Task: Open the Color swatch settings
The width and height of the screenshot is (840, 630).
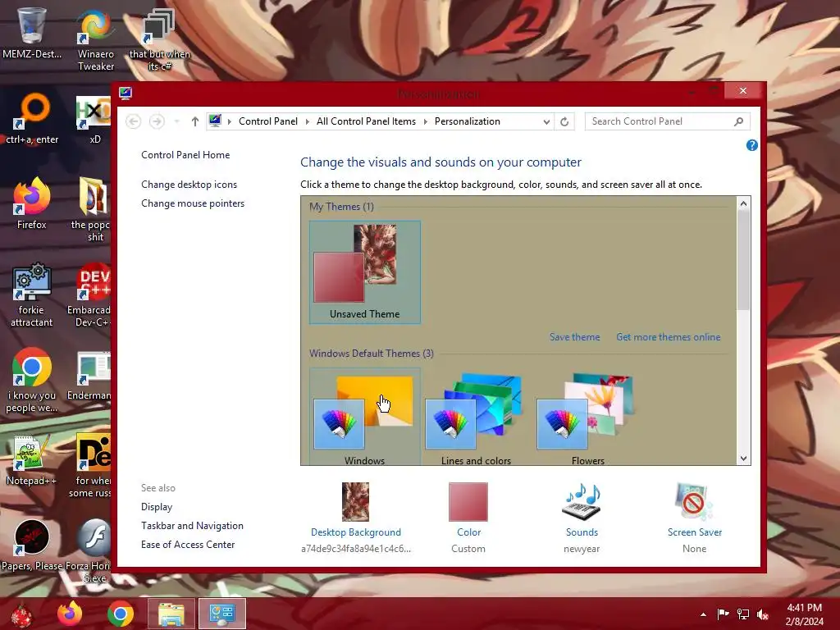Action: (468, 518)
